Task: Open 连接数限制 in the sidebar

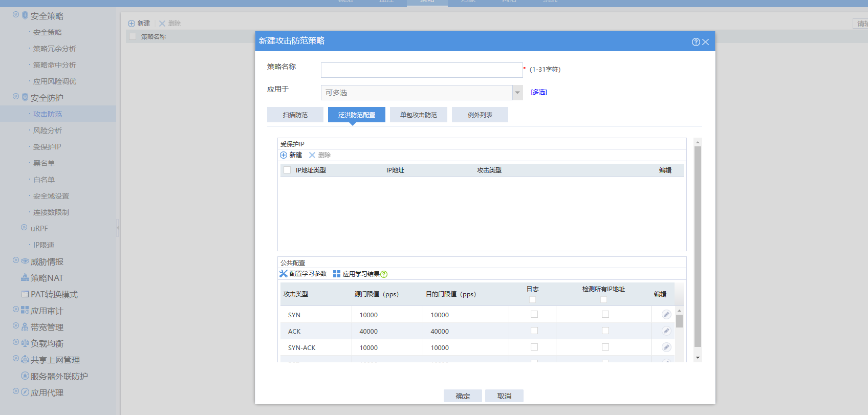Action: 51,212
